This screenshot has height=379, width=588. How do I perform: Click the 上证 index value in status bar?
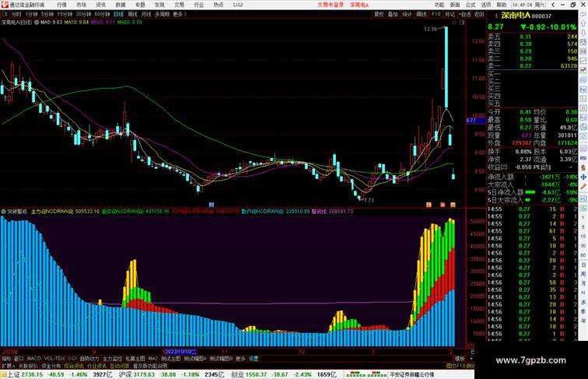[x=32, y=374]
